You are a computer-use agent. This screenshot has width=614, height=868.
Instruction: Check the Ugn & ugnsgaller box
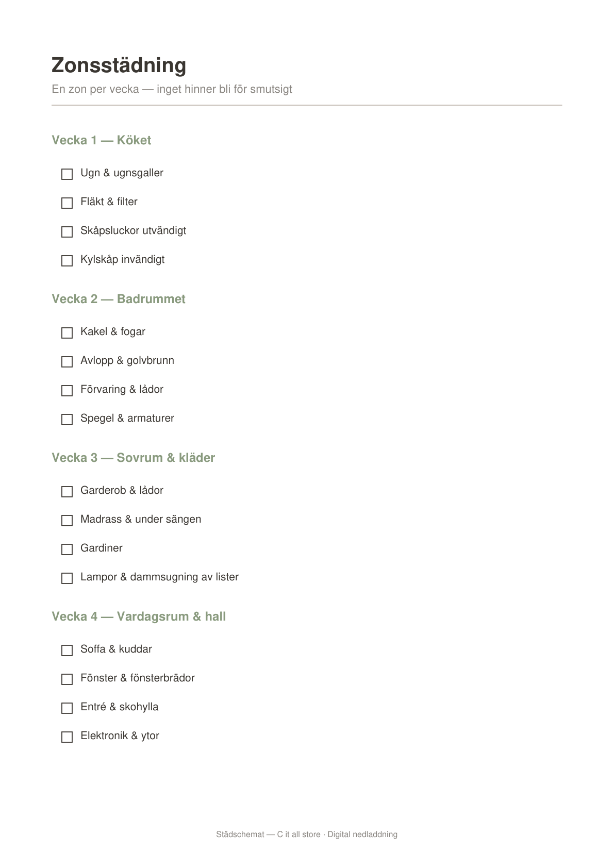coord(67,174)
